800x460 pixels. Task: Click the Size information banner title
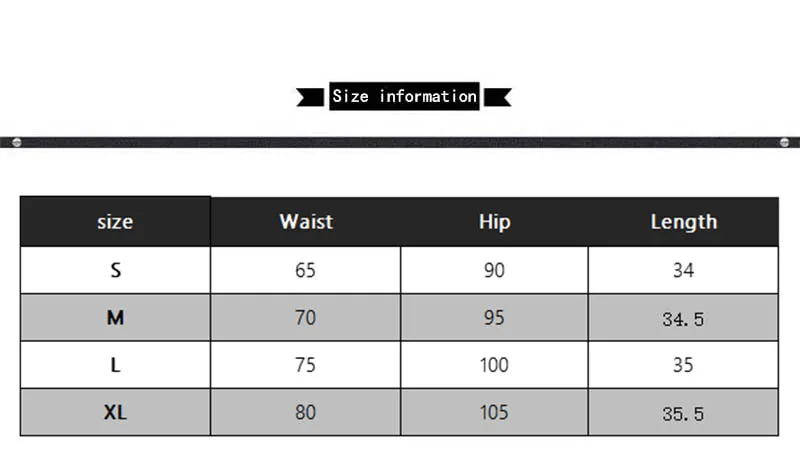(x=404, y=96)
